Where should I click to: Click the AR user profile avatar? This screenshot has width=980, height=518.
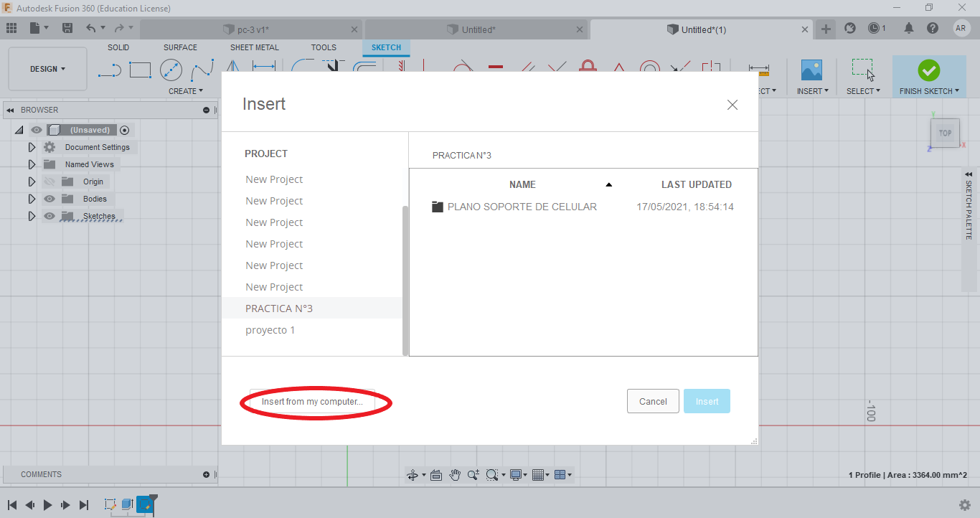coord(961,28)
